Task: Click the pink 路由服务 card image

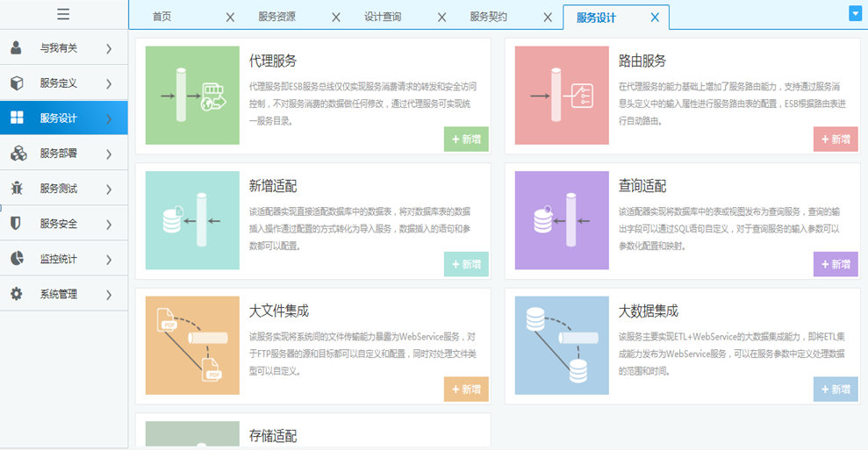Action: coord(562,96)
